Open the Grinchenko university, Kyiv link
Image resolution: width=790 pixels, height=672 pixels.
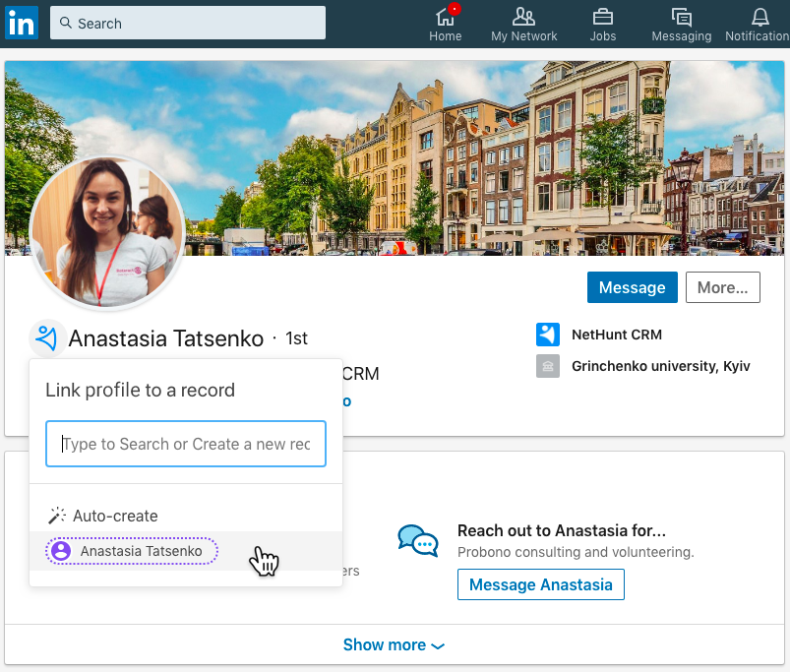[660, 366]
